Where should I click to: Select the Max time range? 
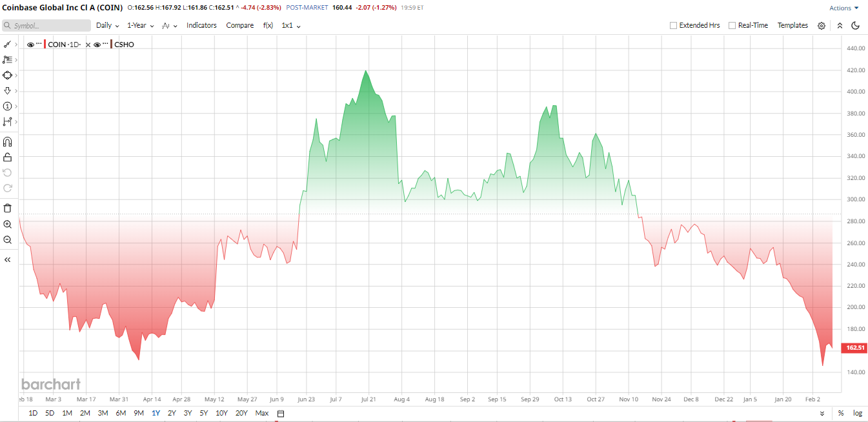[262, 413]
